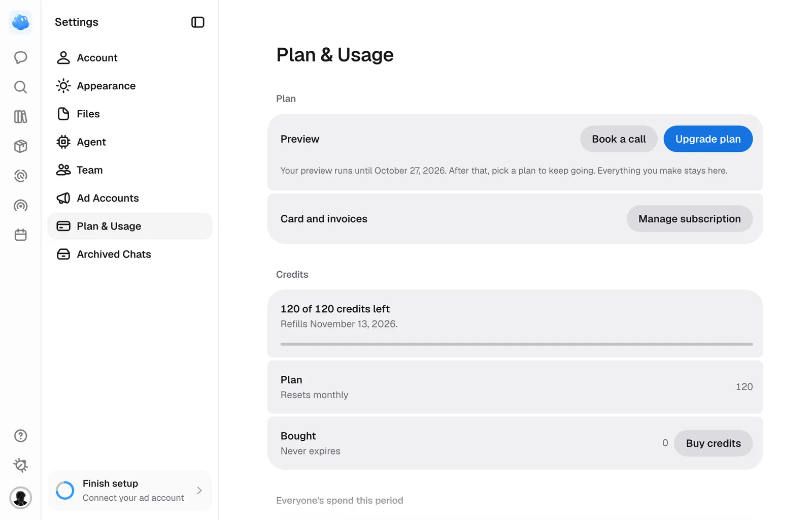The image size is (812, 520).
Task: Click the Book a call button
Action: pyautogui.click(x=619, y=139)
